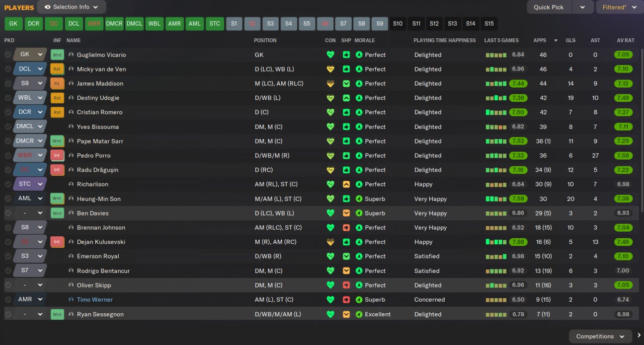The height and width of the screenshot is (345, 644).
Task: Toggle the selection circle for Richarlison
Action: coord(8,184)
